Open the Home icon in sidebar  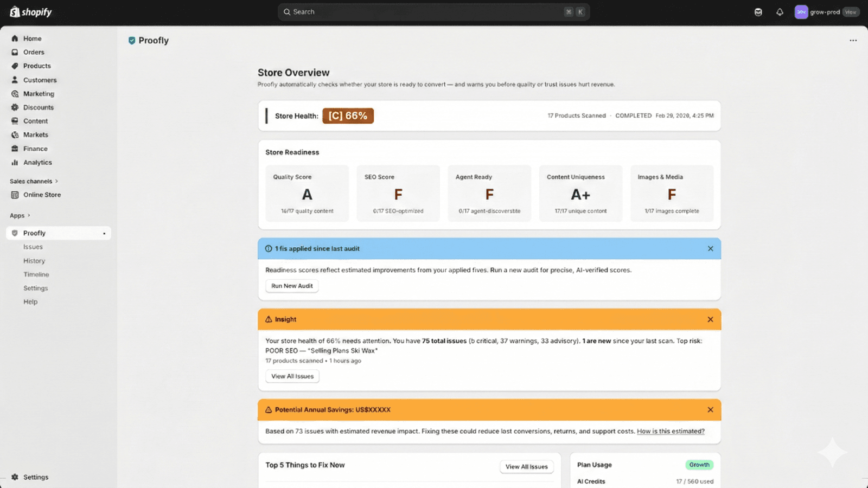point(15,38)
